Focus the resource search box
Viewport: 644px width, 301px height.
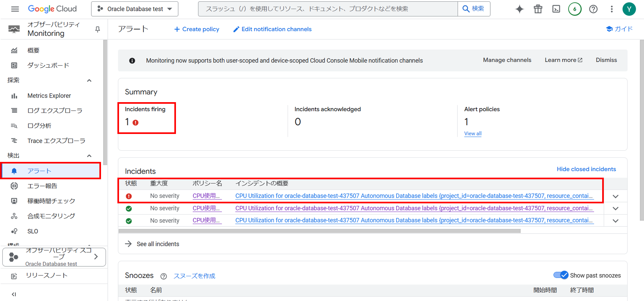[328, 9]
